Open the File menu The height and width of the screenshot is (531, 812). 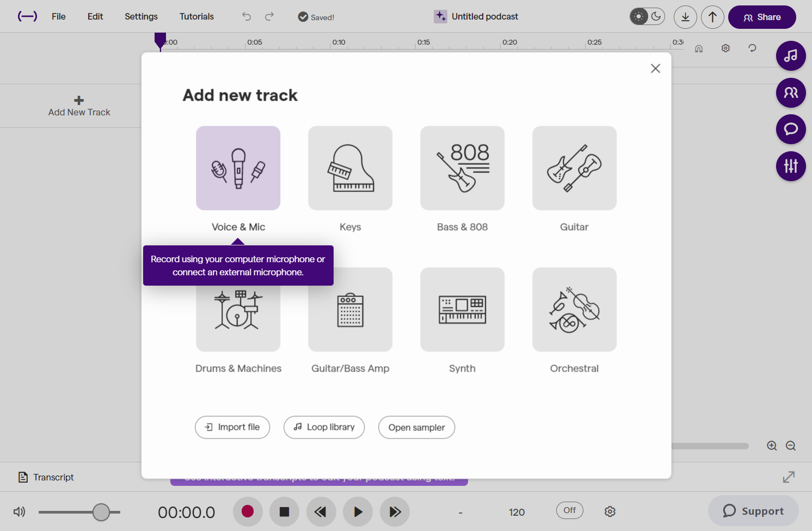[59, 16]
